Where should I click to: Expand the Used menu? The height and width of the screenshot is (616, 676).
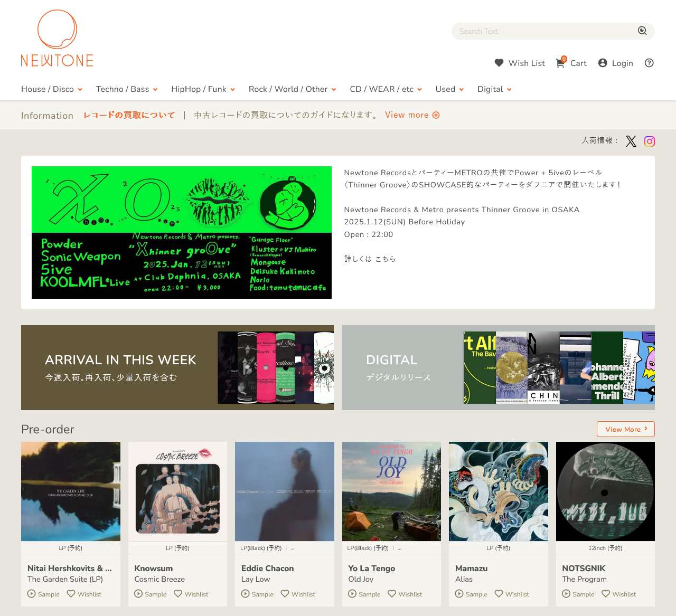tap(450, 89)
